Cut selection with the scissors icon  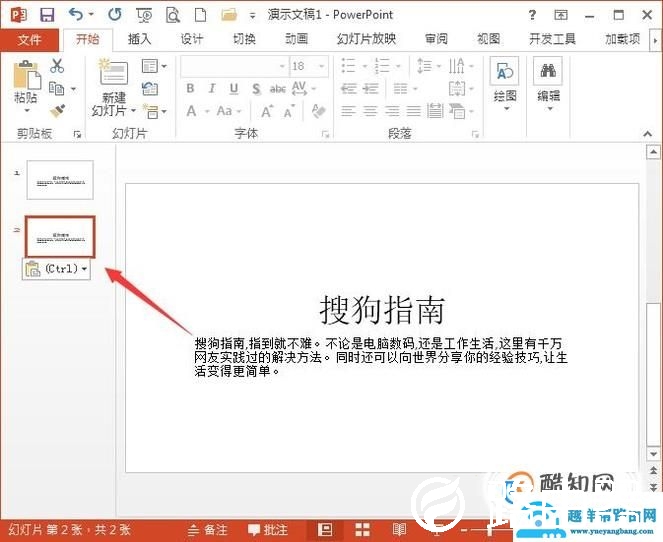[57, 66]
